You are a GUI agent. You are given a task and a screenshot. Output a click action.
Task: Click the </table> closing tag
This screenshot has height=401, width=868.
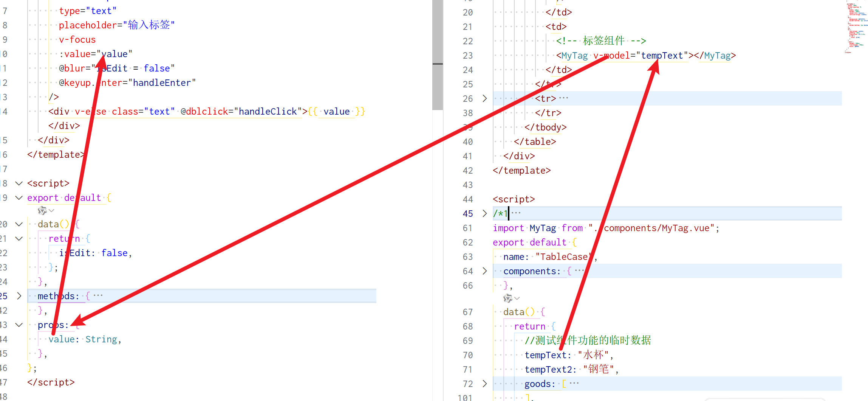point(535,142)
